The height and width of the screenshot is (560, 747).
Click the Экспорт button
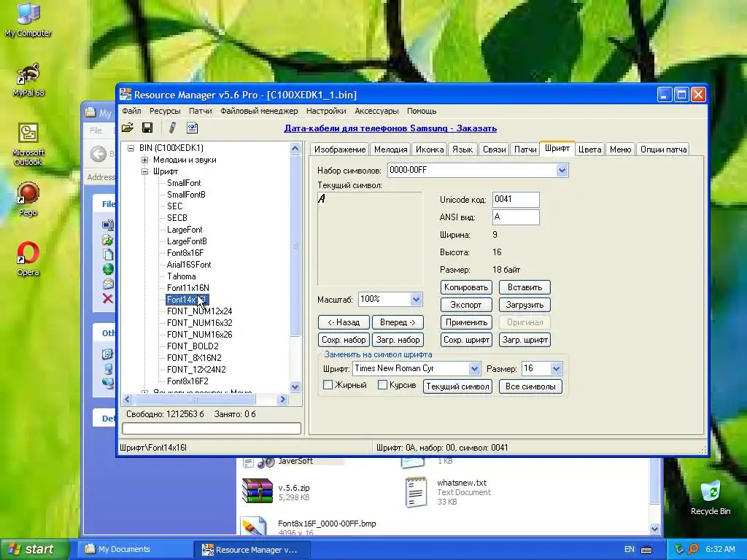(466, 305)
